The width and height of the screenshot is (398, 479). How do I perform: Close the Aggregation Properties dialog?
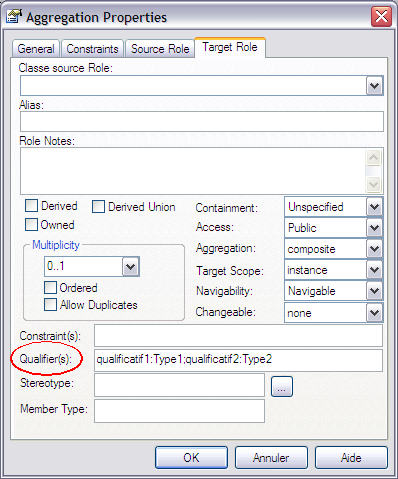point(381,16)
